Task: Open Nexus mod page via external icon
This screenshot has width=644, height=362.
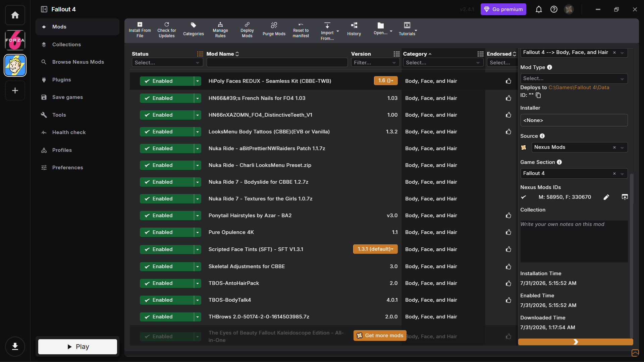Action: pyautogui.click(x=625, y=197)
